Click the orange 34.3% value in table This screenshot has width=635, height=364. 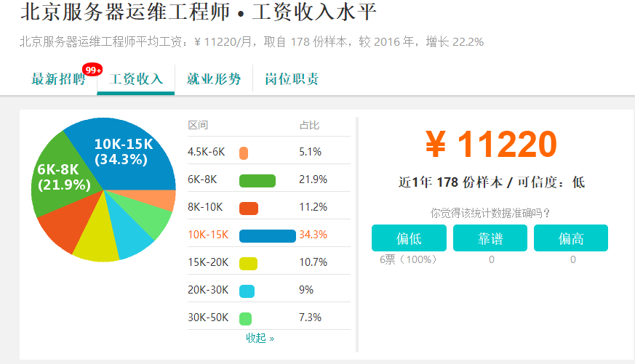(313, 235)
